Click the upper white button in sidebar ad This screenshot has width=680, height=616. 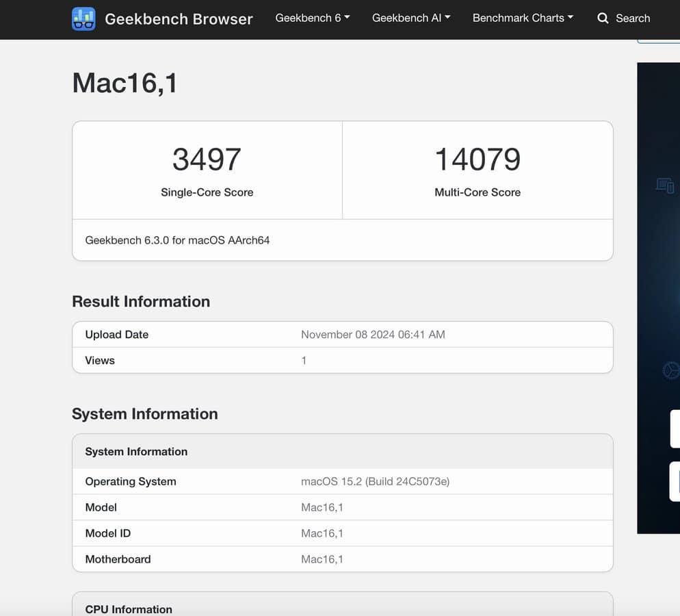point(675,428)
